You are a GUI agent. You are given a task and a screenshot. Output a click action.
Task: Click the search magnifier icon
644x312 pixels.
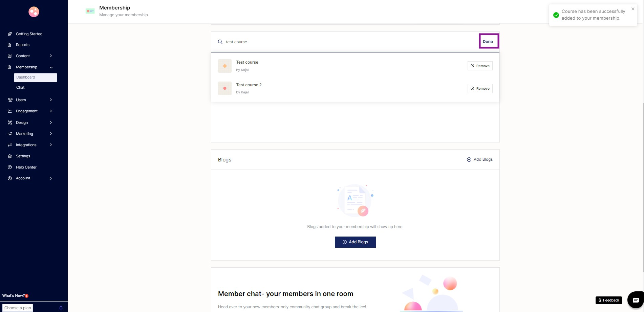[220, 42]
